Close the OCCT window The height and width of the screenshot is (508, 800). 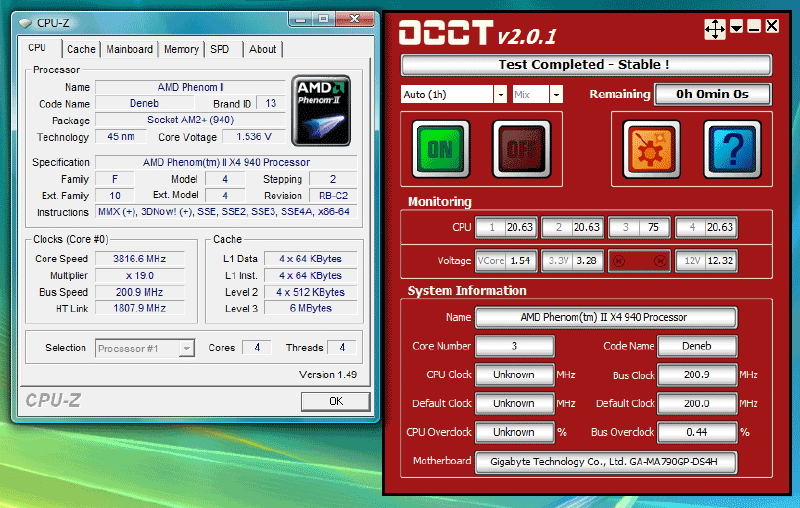(x=772, y=26)
